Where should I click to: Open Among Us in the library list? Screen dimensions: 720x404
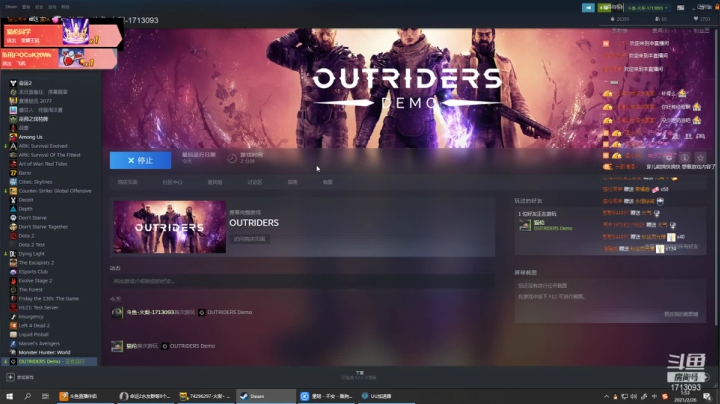[x=30, y=137]
